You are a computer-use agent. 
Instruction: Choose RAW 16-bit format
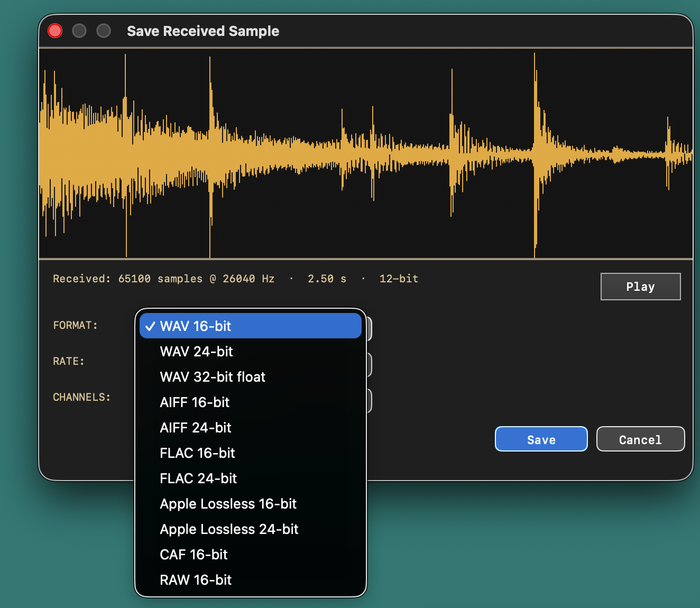point(251,579)
